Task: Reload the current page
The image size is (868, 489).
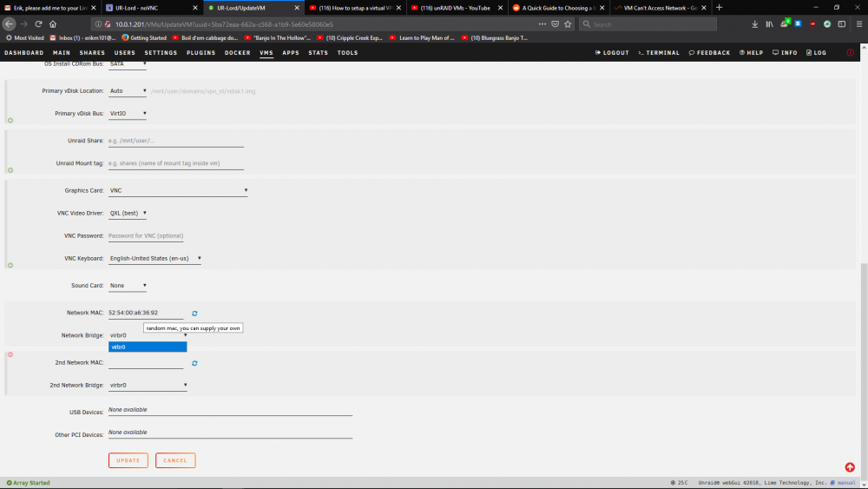Action: [38, 23]
